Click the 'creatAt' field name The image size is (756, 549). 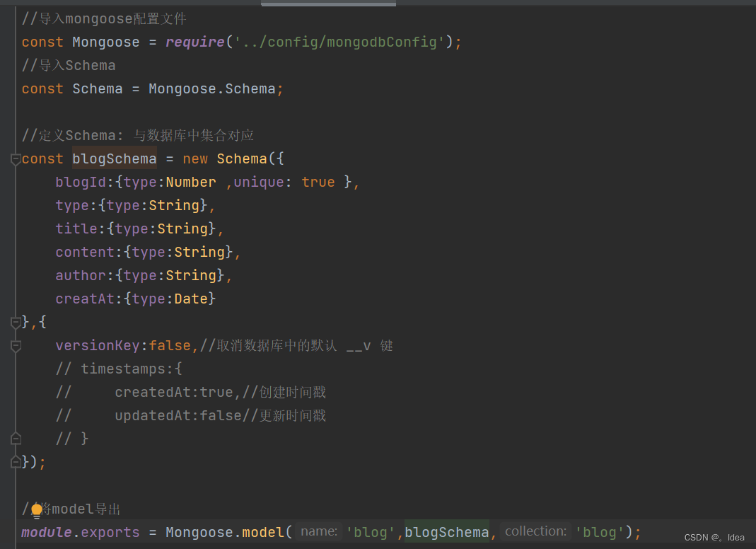85,299
